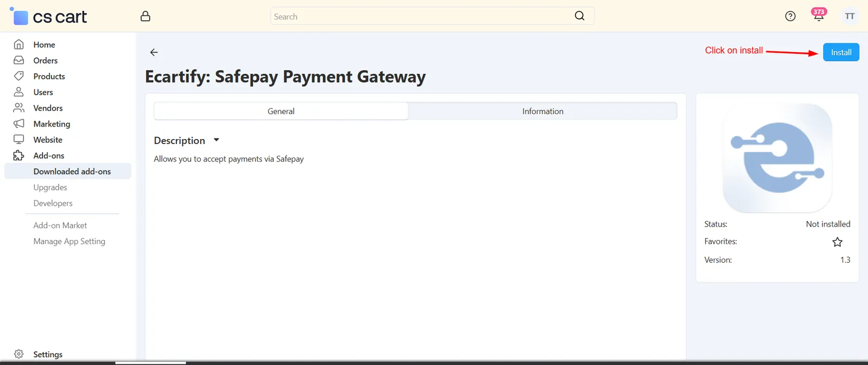Click the 'Description' heading text

tap(180, 140)
